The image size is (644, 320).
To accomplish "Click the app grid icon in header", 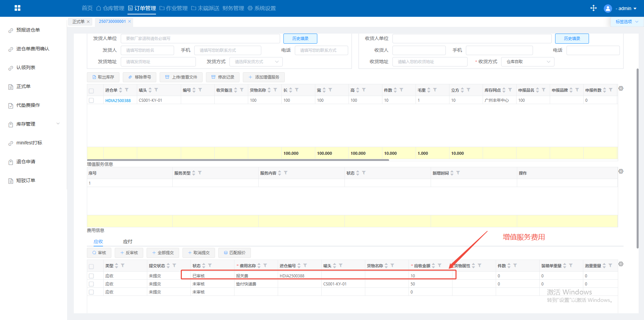I will (17, 8).
